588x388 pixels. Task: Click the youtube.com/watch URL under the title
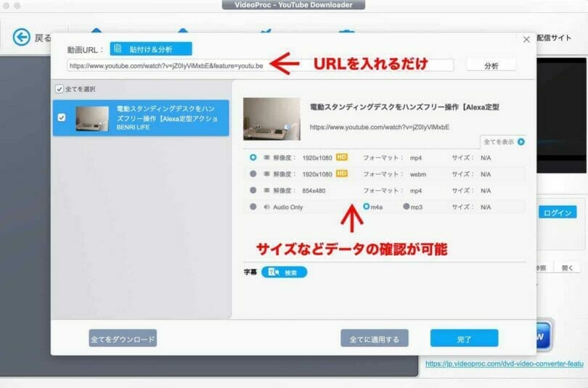click(x=380, y=128)
